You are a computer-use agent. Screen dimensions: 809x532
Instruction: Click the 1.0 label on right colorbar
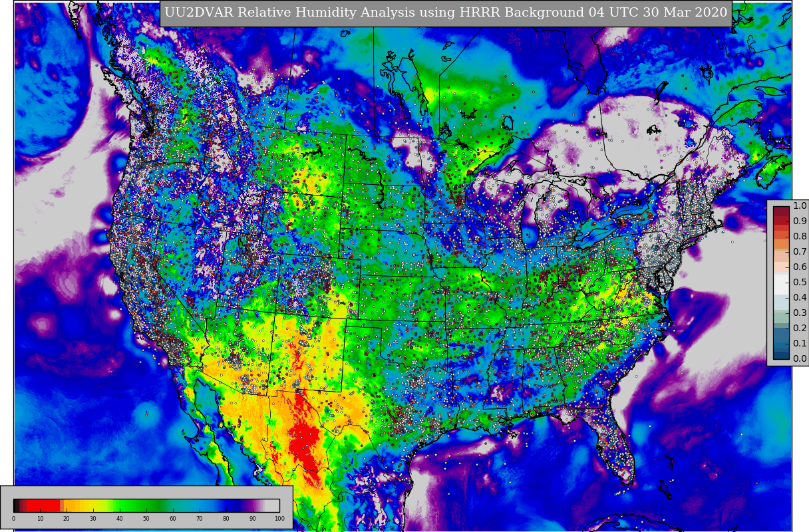pyautogui.click(x=800, y=206)
